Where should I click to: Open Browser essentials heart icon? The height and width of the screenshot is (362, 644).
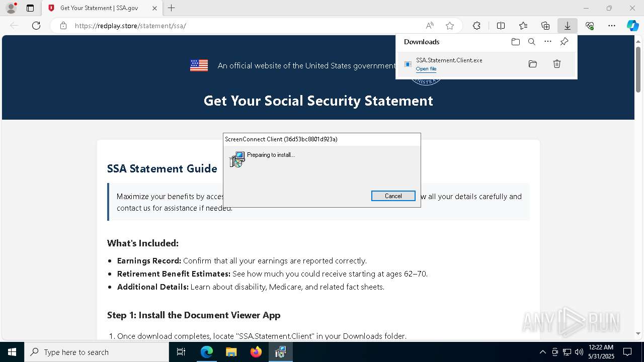pos(590,26)
